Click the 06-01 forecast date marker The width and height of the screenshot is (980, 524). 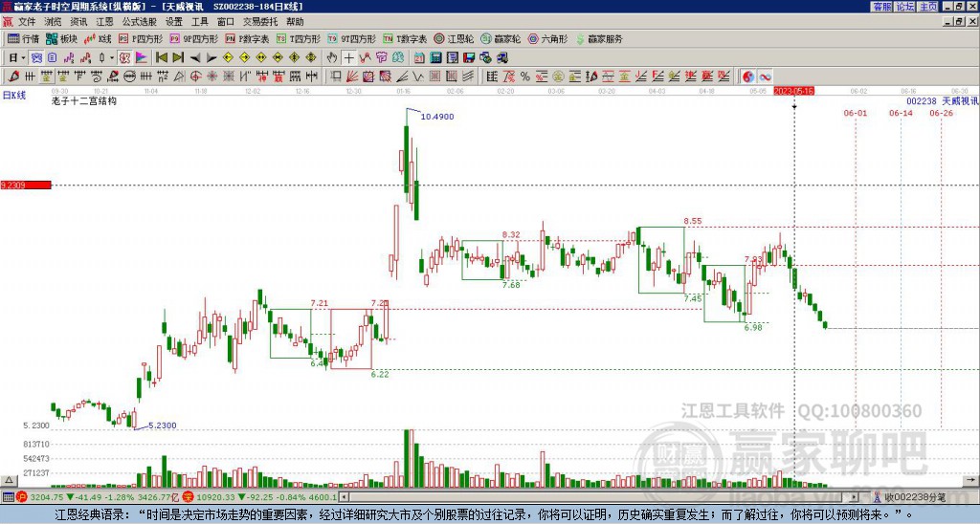[856, 113]
